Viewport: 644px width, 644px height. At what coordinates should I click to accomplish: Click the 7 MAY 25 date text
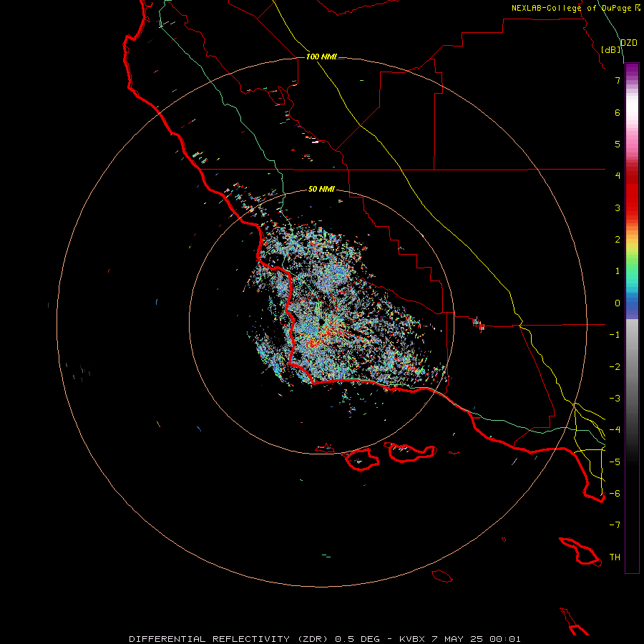point(459,639)
